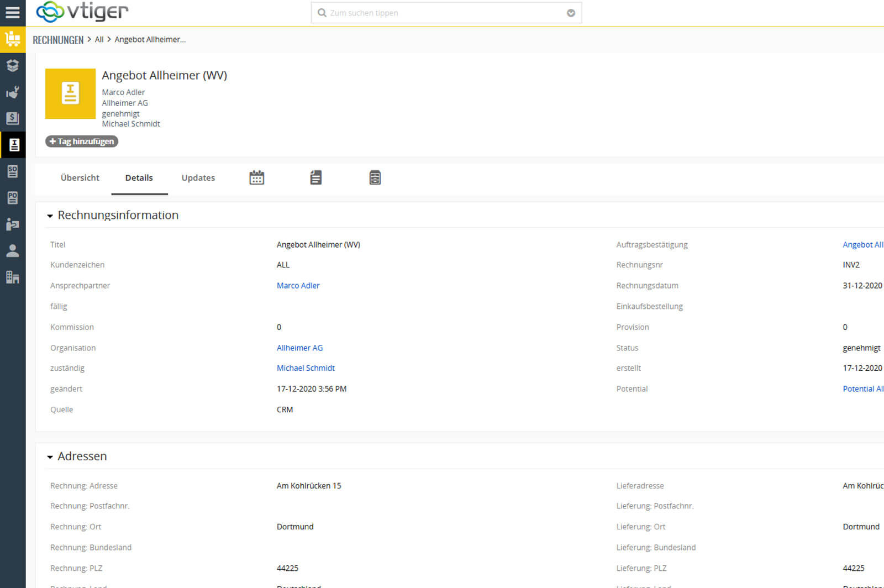Open the hamburger main menu

click(12, 12)
